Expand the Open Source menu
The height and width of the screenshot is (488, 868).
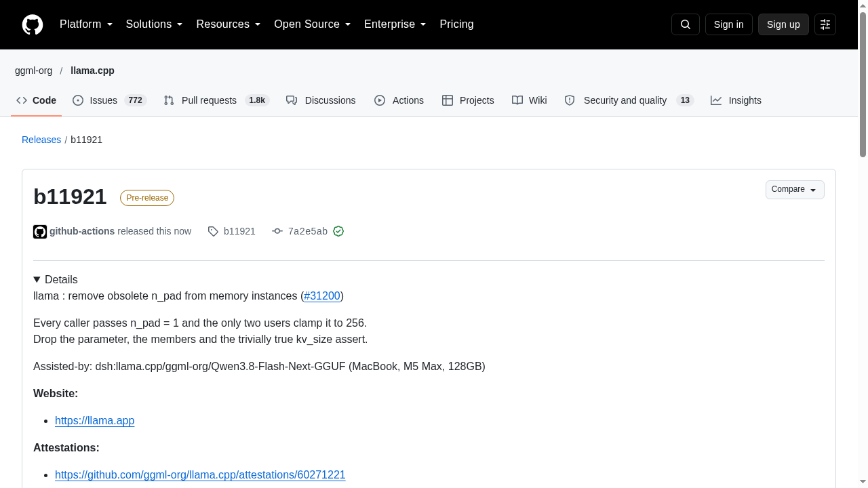313,24
